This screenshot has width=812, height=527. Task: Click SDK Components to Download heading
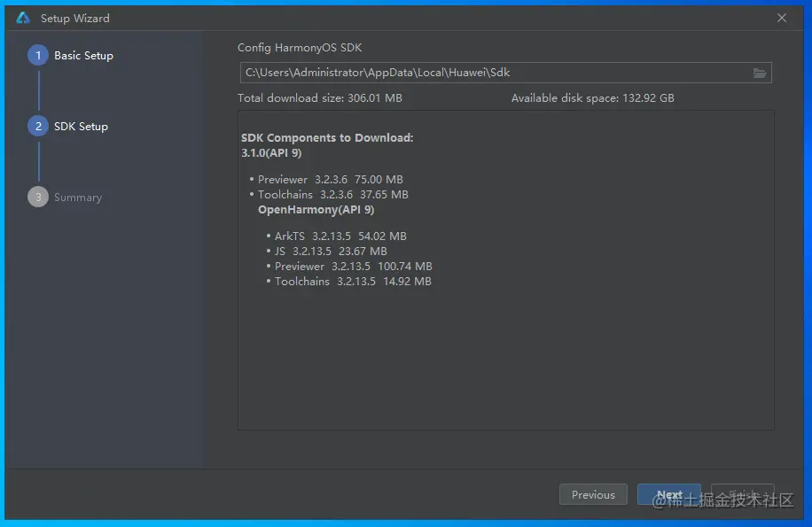point(327,137)
